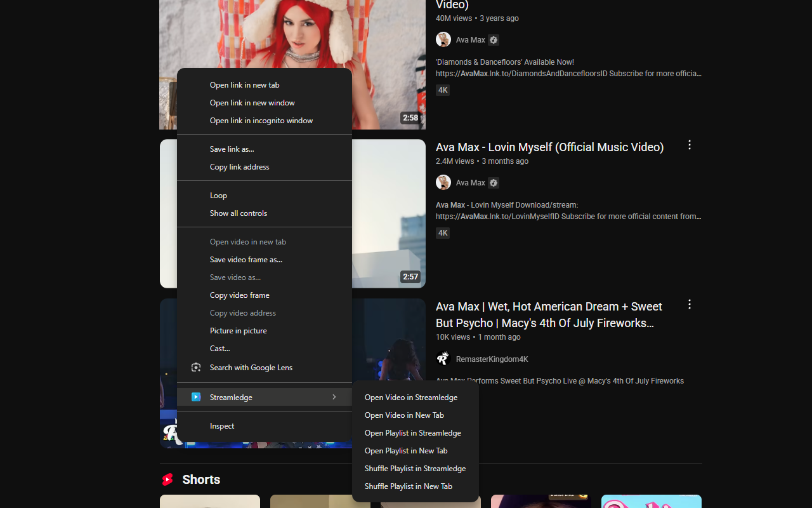Viewport: 812px width, 508px height.
Task: Choose Open Video in New Tab
Action: [416, 415]
